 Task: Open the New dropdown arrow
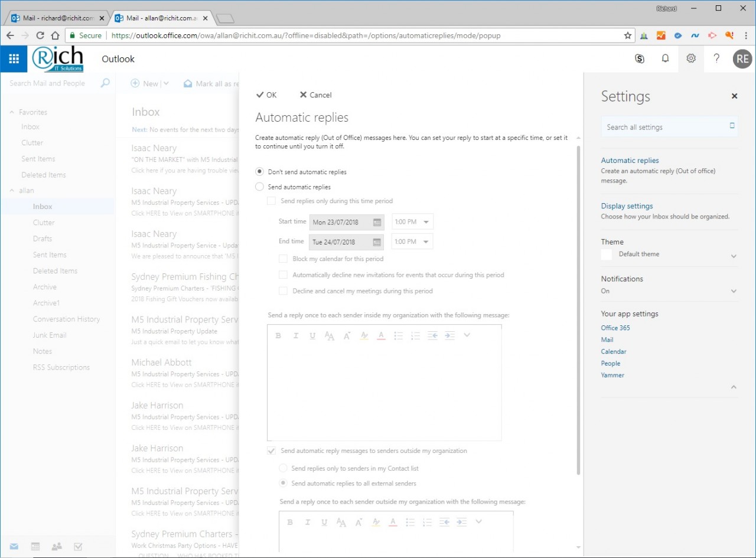pyautogui.click(x=166, y=84)
